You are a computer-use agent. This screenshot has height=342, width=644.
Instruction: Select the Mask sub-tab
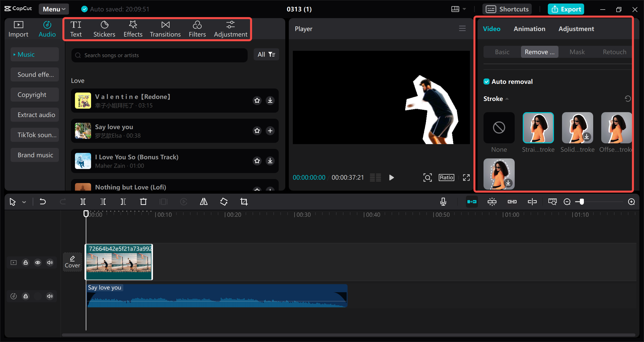click(x=577, y=52)
